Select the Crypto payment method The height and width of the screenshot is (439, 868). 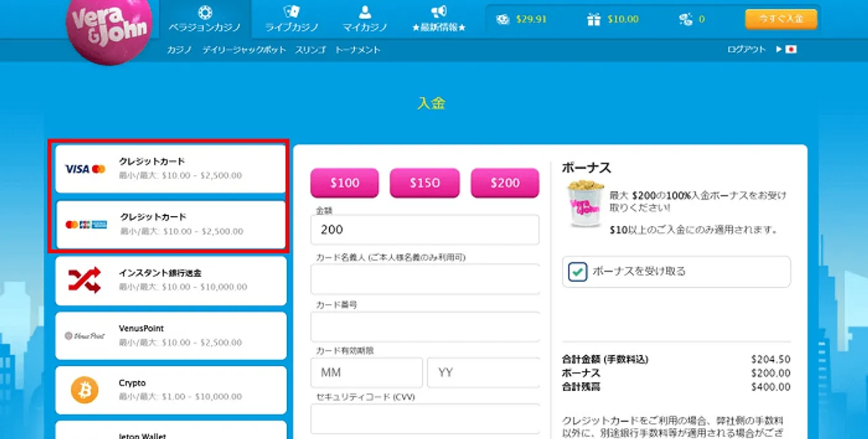click(171, 391)
